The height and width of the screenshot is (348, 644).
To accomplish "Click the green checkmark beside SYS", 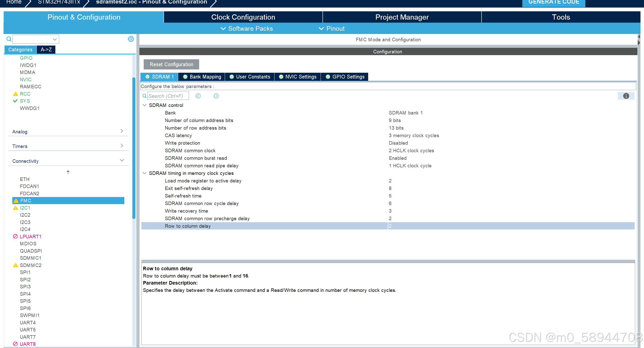I will tap(15, 101).
